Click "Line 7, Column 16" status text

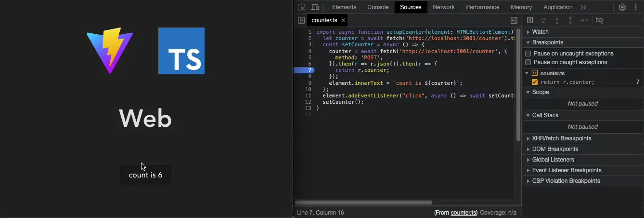click(321, 213)
